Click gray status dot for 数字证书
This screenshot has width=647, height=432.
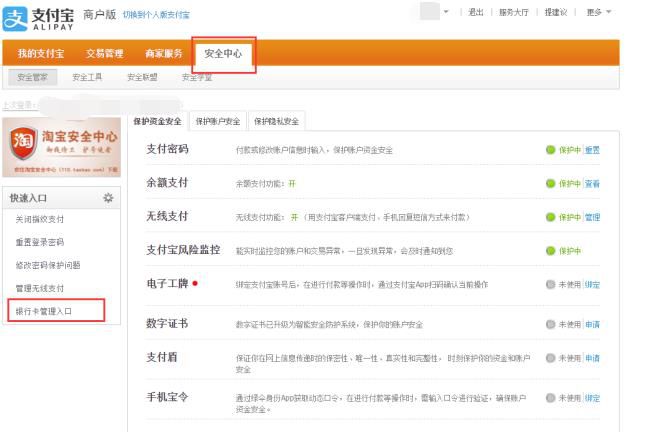(550, 324)
